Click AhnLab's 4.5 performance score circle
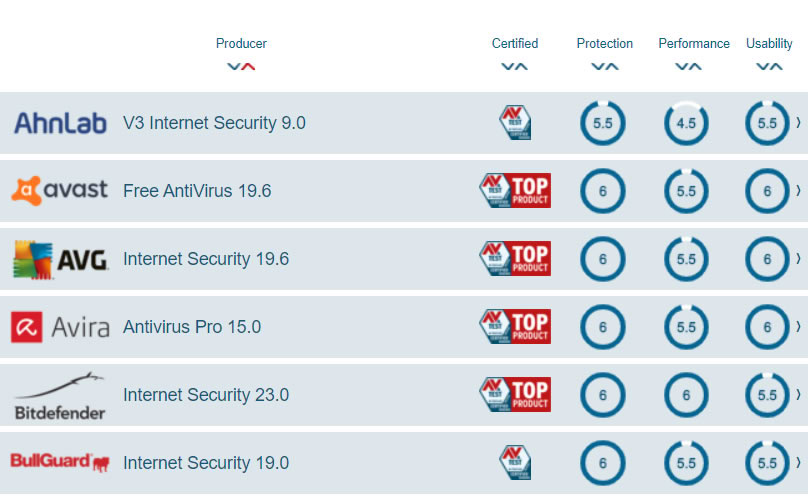 pos(686,123)
